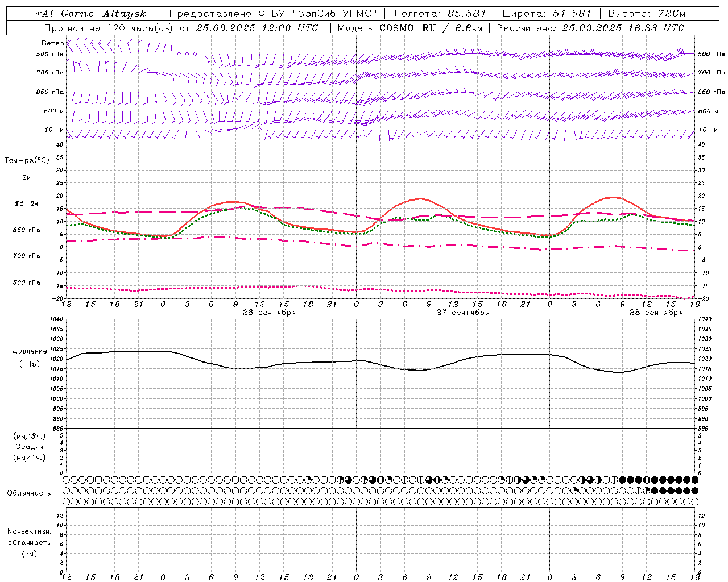Click the elevation value Высота: 726м
The image size is (728, 582).
point(647,14)
